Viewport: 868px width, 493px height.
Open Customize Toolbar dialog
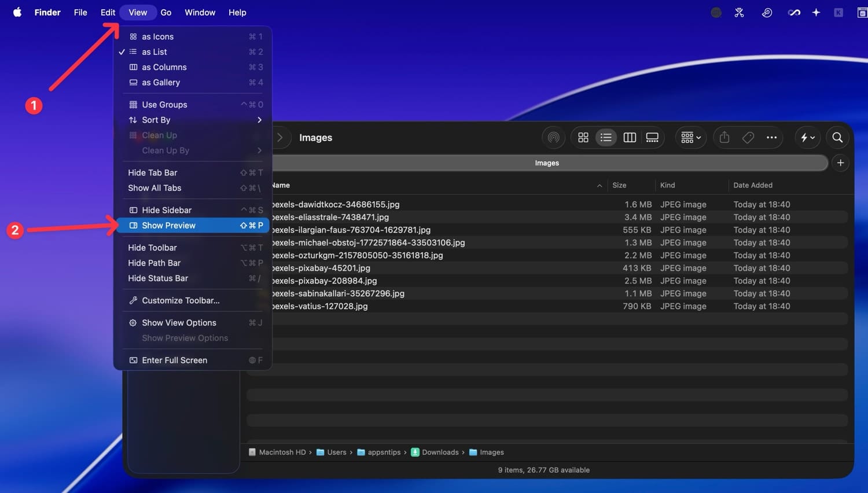[x=193, y=300]
